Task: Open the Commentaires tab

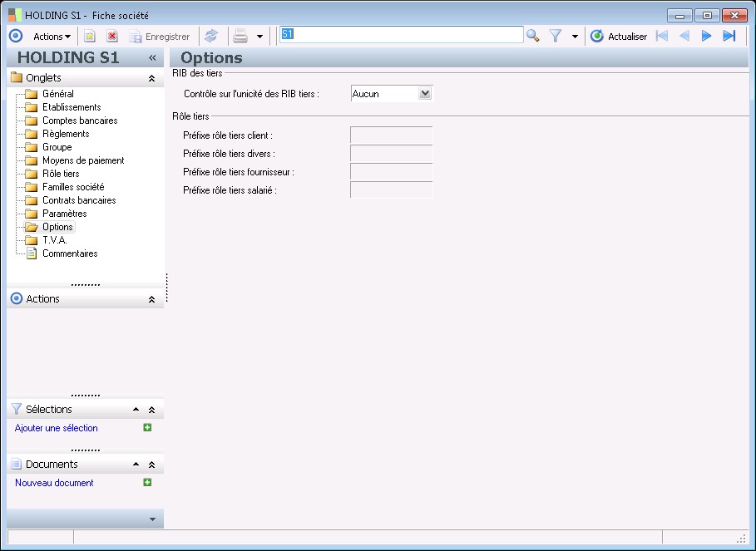Action: pos(70,253)
